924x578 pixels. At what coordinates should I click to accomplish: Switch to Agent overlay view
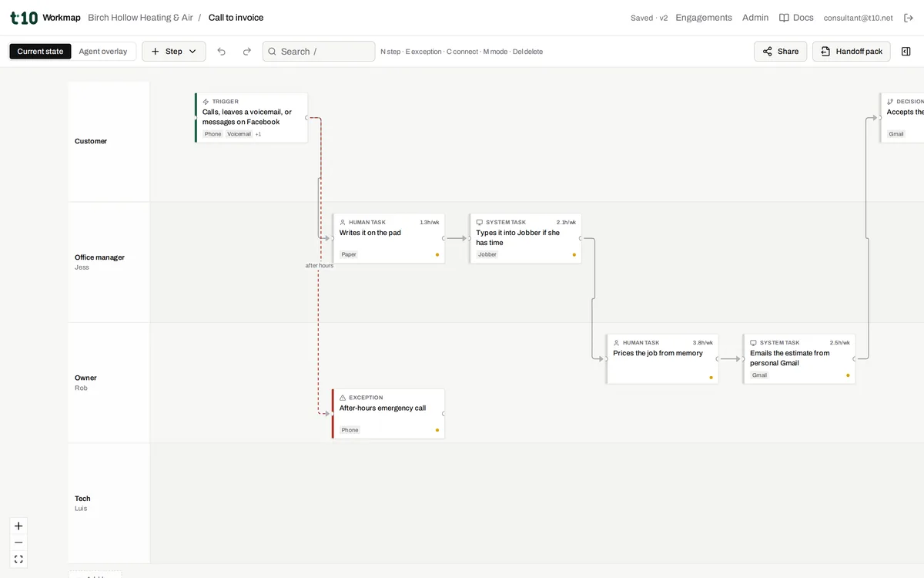103,52
